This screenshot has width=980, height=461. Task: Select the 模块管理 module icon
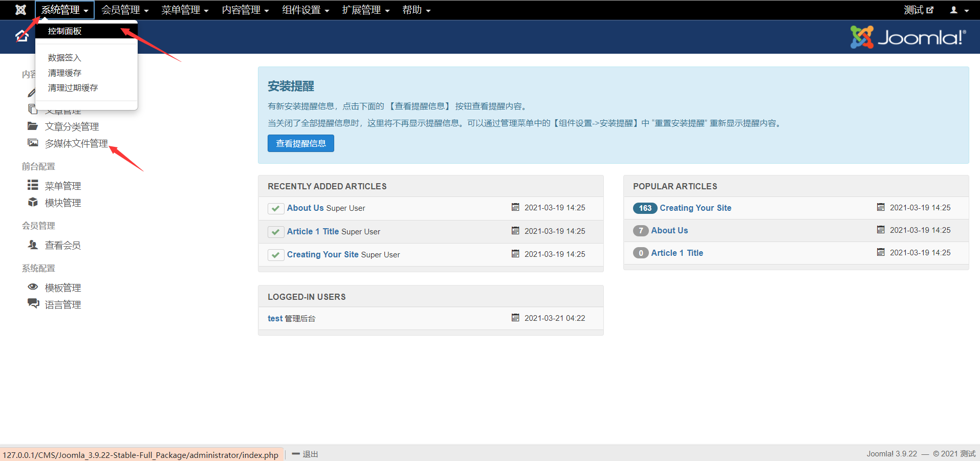pos(33,202)
